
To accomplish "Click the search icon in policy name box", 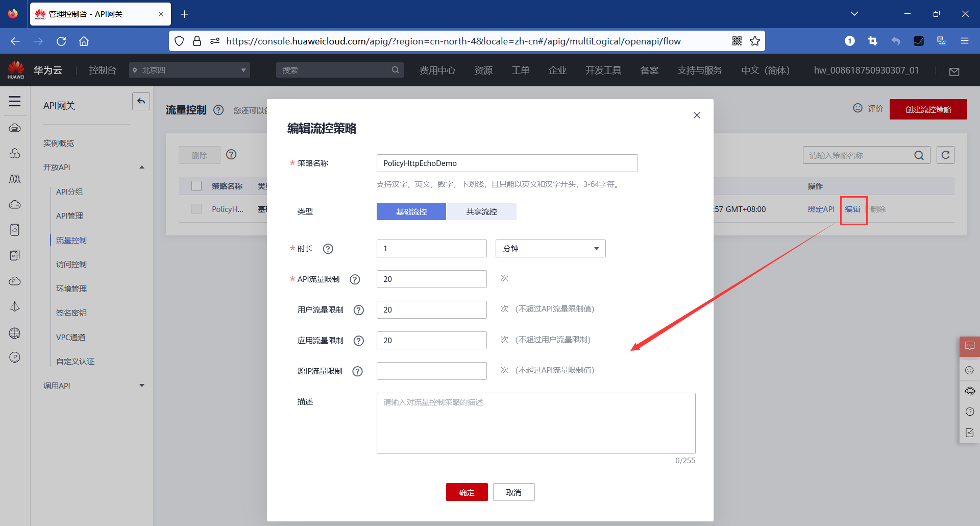I will click(x=919, y=155).
